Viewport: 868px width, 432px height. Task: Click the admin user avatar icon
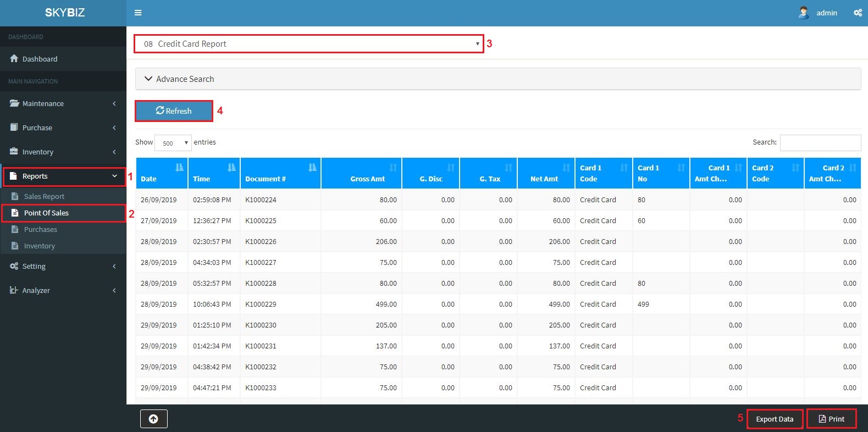coord(803,13)
